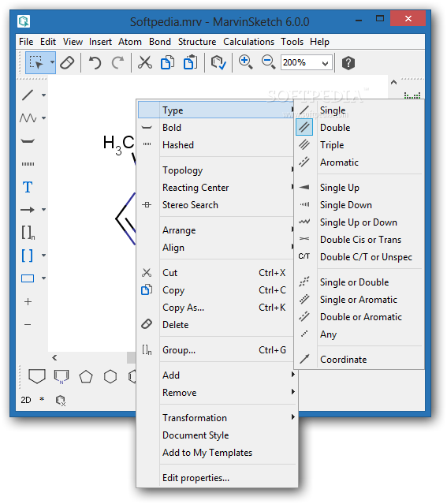Choose Triple bond type
Viewport: 447px width, 504px height.
tap(359, 144)
